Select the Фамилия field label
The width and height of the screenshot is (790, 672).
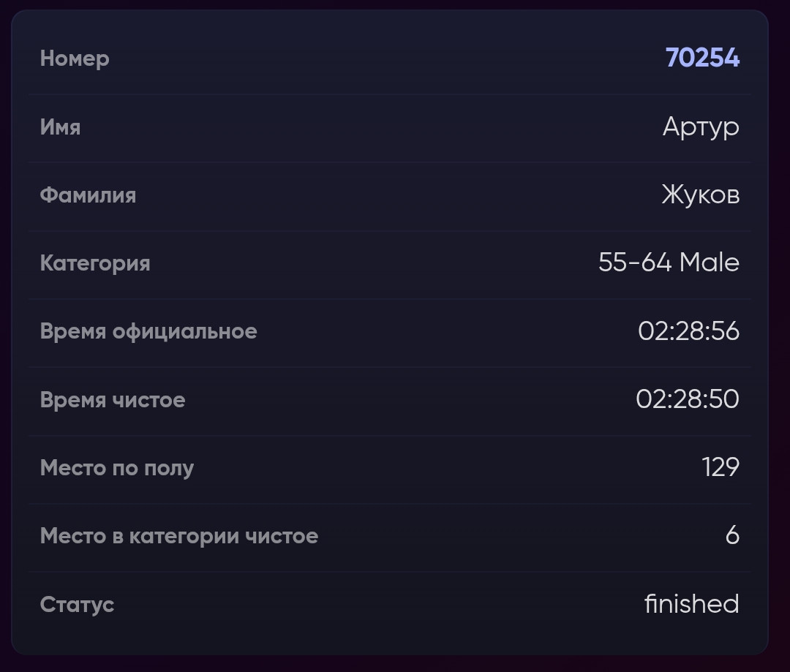(x=89, y=195)
